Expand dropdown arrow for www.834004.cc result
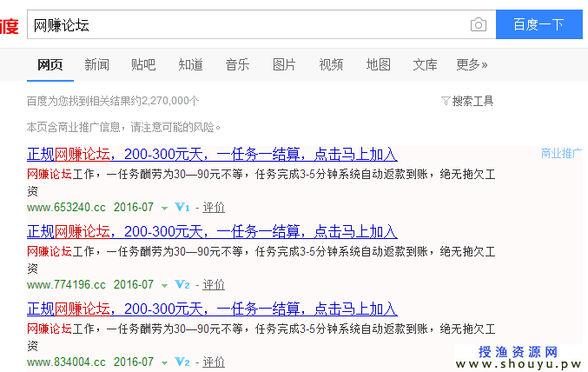The image size is (588, 372). [164, 362]
